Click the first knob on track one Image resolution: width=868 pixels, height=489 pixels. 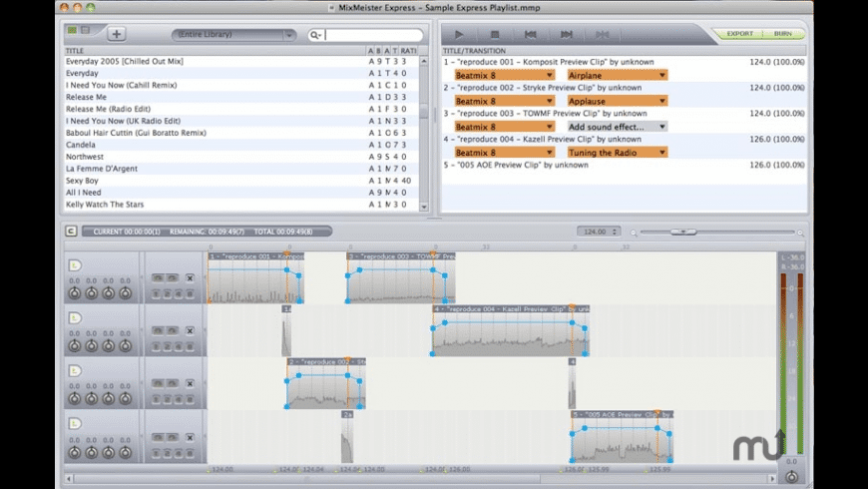[74, 293]
